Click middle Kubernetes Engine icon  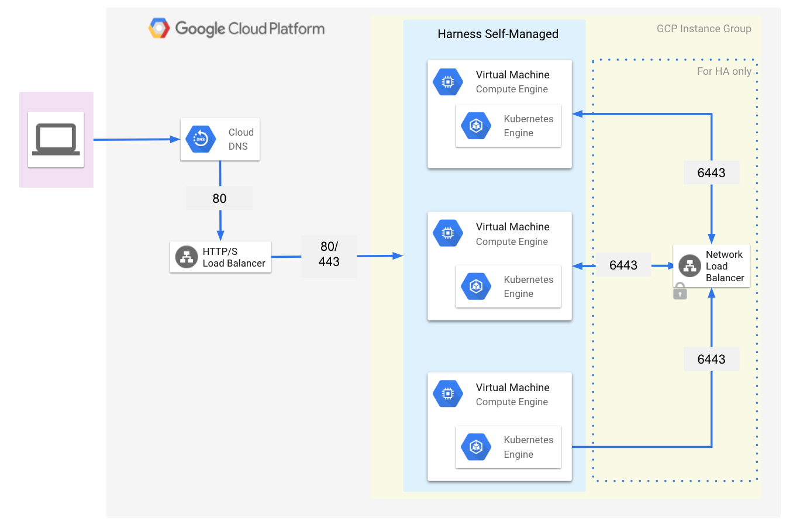click(476, 286)
